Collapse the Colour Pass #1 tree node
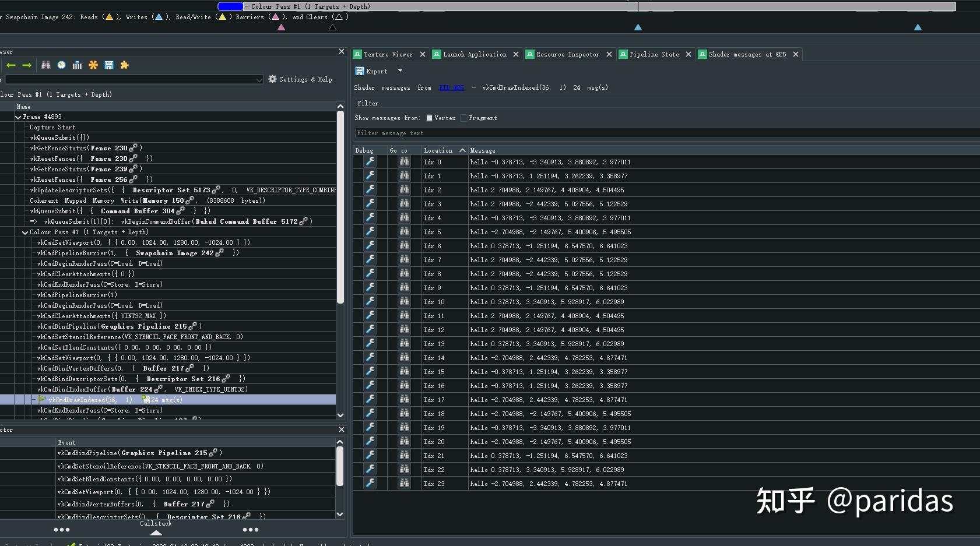 tap(25, 233)
